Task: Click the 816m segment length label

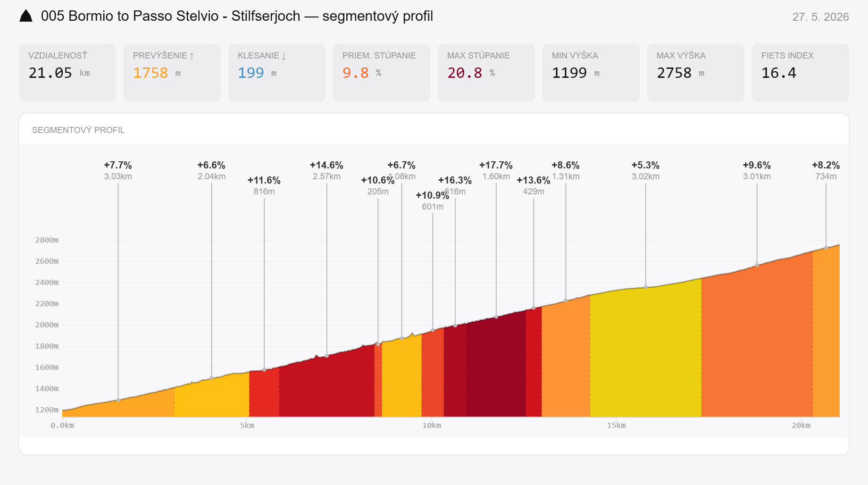Action: tap(264, 192)
